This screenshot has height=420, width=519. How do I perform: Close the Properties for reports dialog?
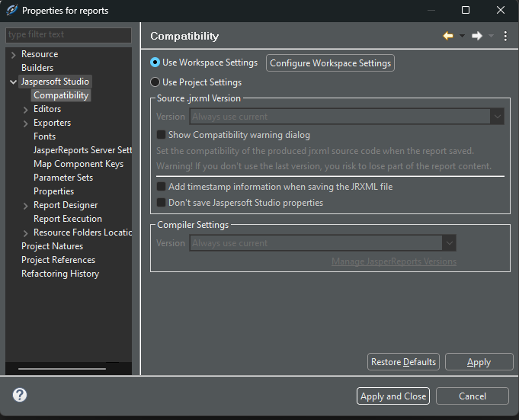tap(501, 10)
